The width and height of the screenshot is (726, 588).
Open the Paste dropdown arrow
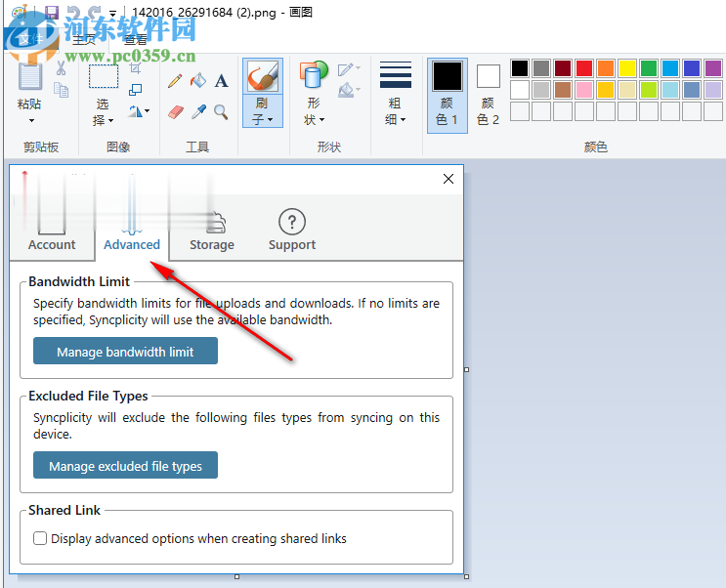tap(31, 121)
